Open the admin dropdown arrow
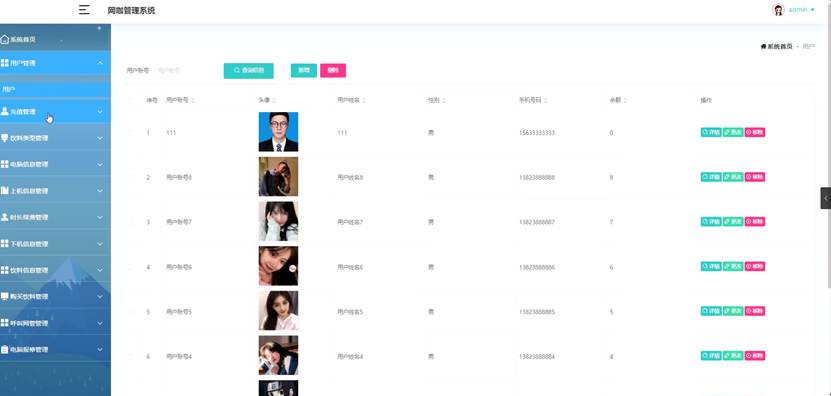The width and height of the screenshot is (831, 396). (812, 10)
